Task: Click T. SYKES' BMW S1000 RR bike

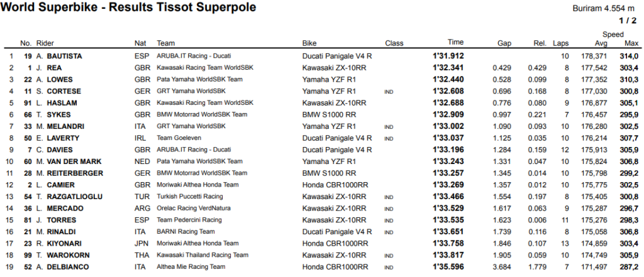Action: [329, 115]
